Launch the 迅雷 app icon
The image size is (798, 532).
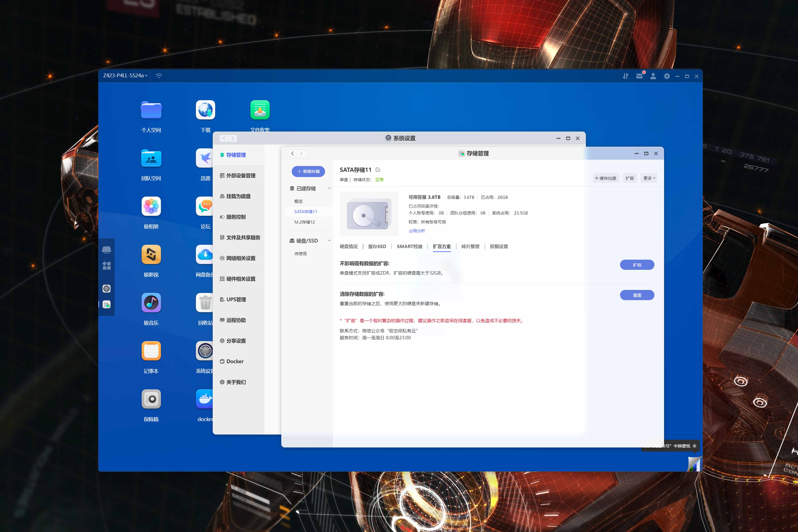point(205,158)
